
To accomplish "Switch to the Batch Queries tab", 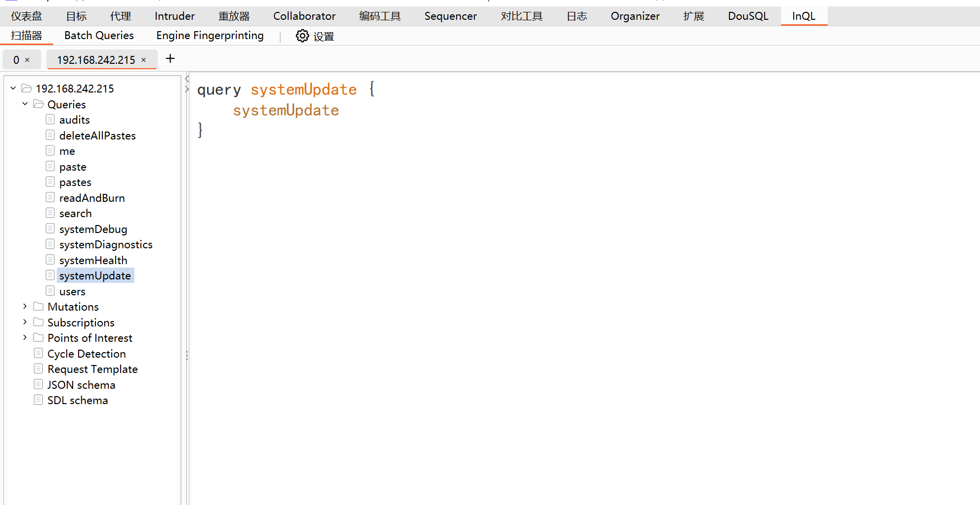I will [x=99, y=36].
